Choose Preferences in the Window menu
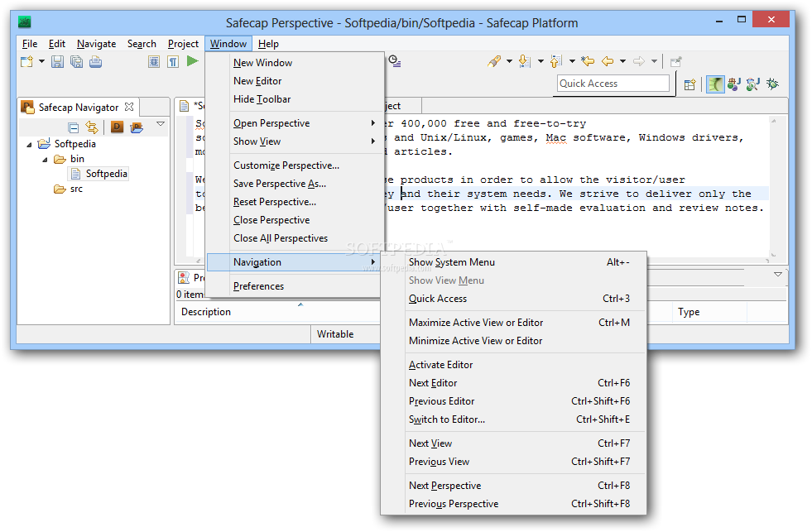812x532 pixels. click(x=295, y=285)
